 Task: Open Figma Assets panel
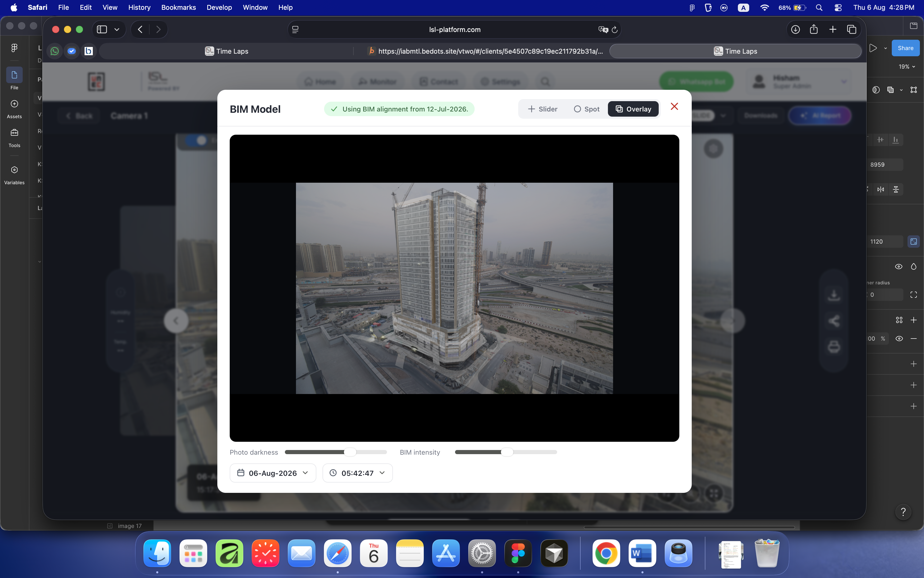(x=14, y=109)
